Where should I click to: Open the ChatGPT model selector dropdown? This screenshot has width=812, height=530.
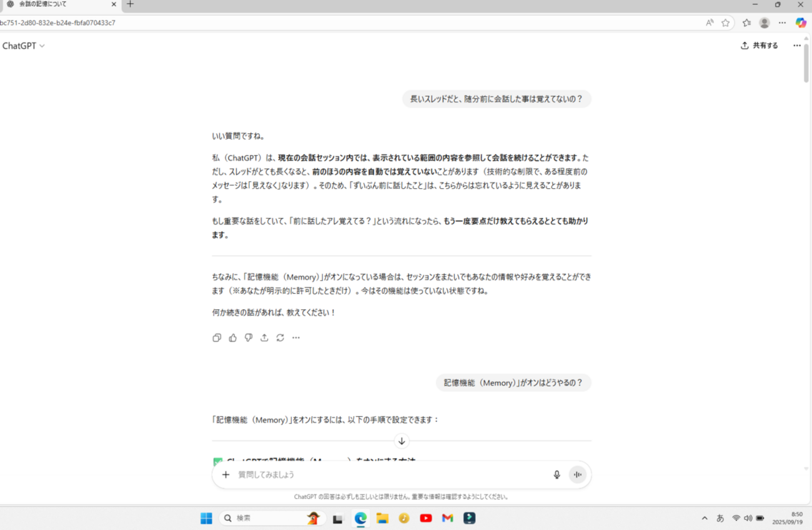click(x=24, y=46)
